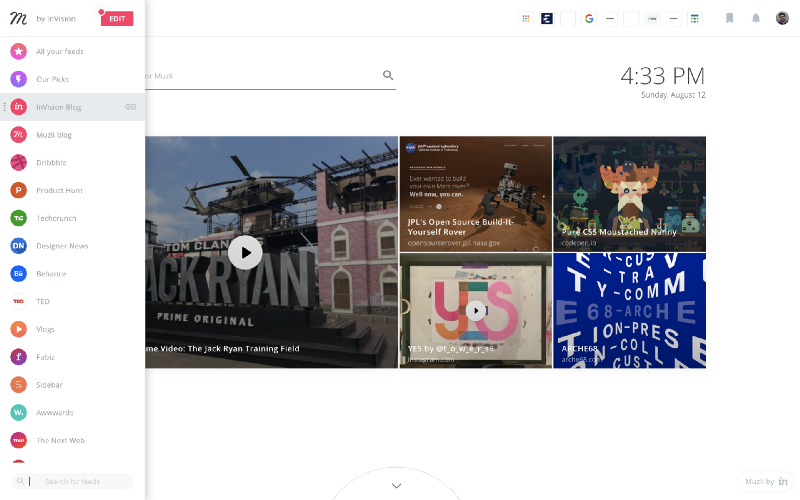Open the Our Picks feed
The height and width of the screenshot is (500, 800).
pyautogui.click(x=72, y=79)
